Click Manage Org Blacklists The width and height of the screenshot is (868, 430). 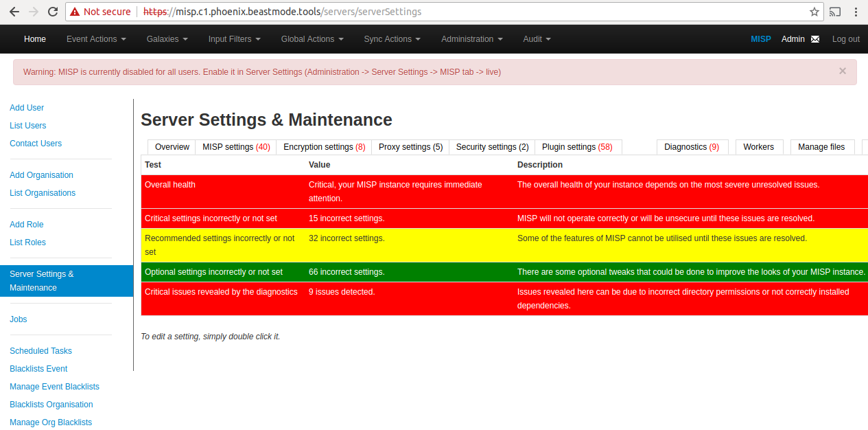click(x=51, y=422)
